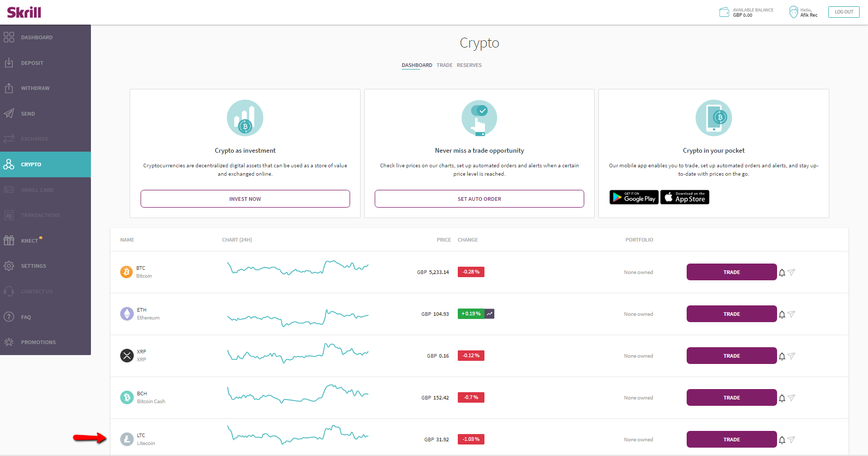Screen dimensions: 868x456
Task: Click the Portfolio column header
Action: click(x=639, y=240)
